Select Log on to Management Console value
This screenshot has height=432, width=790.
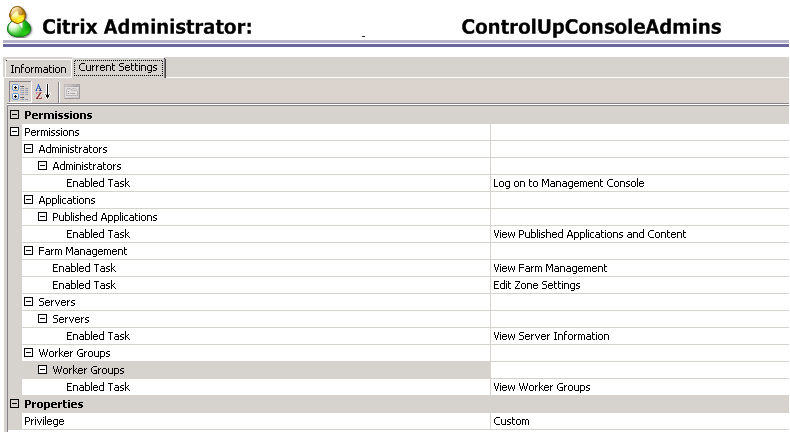(x=568, y=183)
